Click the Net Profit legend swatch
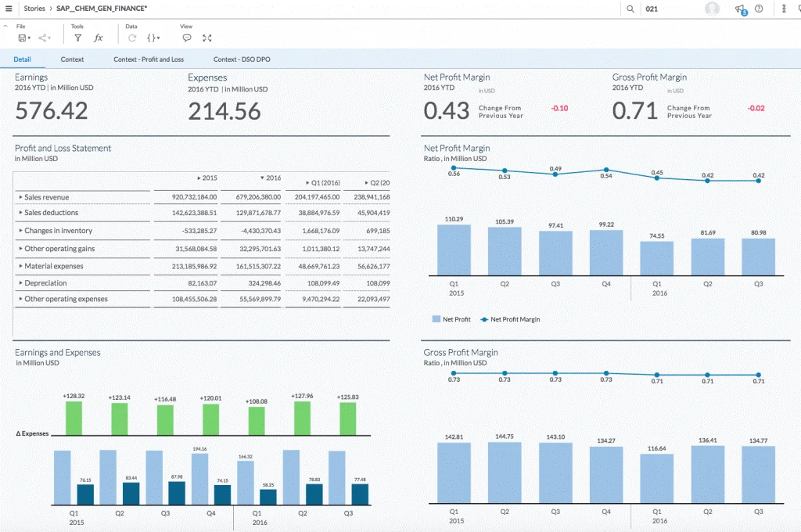Screen dimensions: 801x532 436,319
